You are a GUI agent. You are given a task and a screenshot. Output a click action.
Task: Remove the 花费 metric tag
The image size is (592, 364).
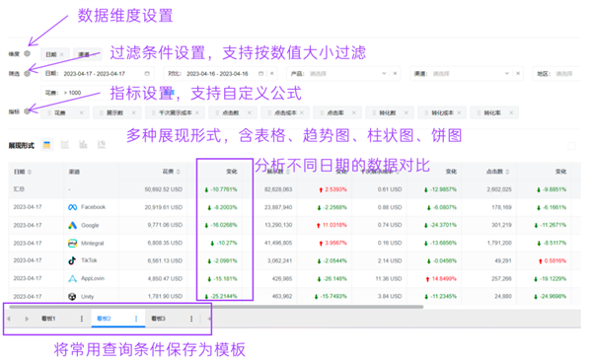click(81, 112)
